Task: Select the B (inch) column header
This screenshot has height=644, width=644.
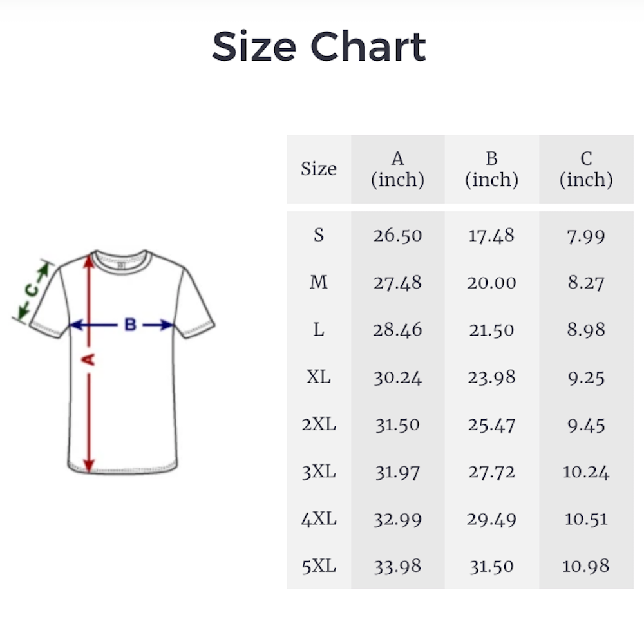Action: 492,169
